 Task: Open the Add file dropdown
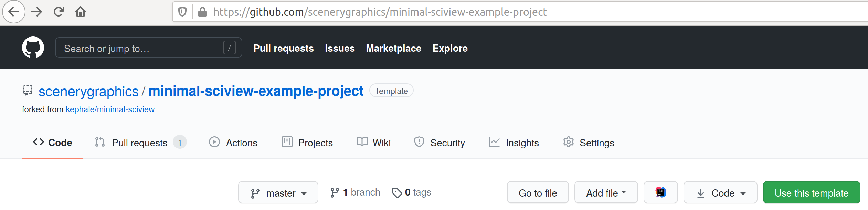[x=606, y=192]
